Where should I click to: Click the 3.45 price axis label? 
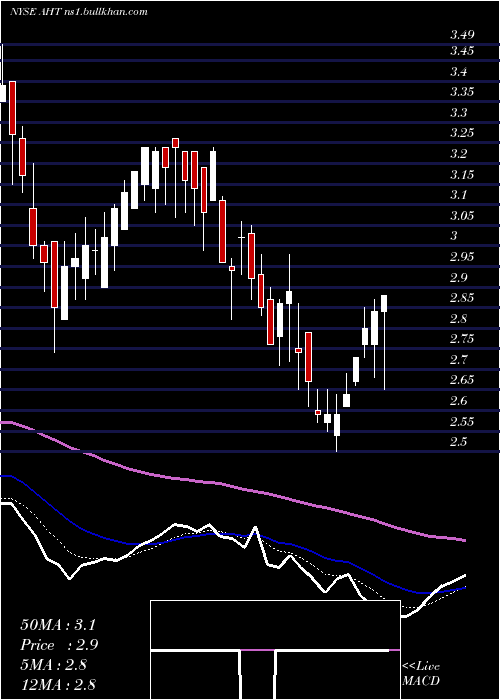(462, 51)
